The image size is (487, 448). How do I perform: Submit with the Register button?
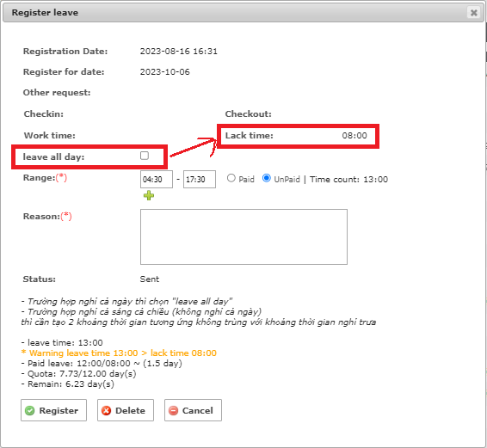point(53,410)
